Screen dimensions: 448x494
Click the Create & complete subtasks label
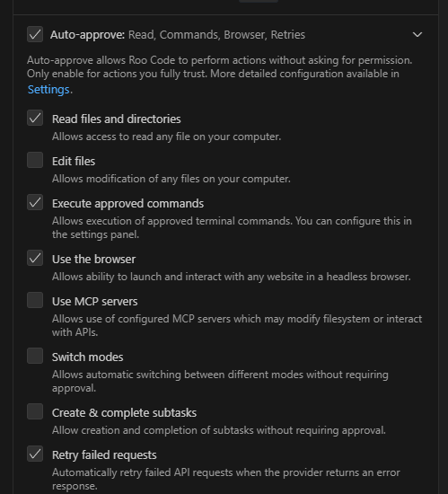point(125,413)
